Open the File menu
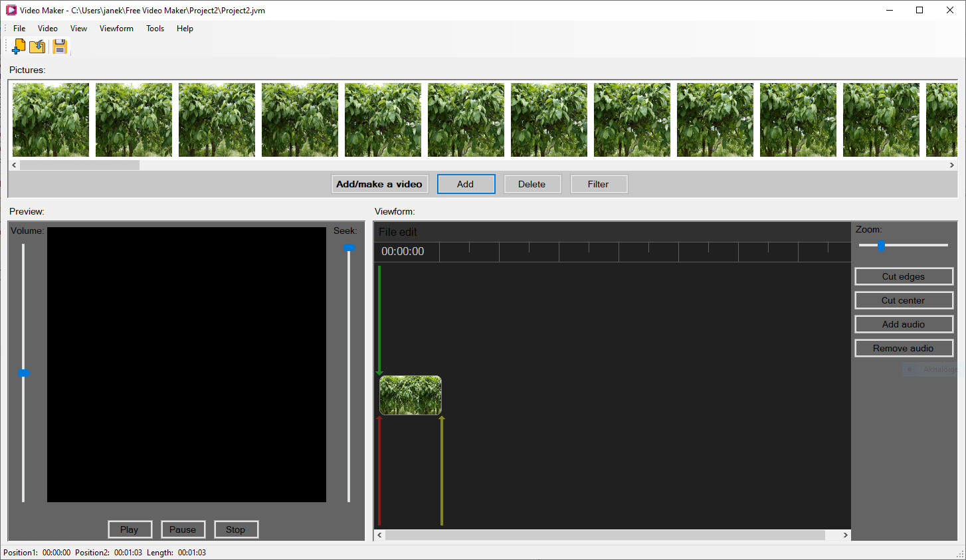966x560 pixels. [x=19, y=29]
